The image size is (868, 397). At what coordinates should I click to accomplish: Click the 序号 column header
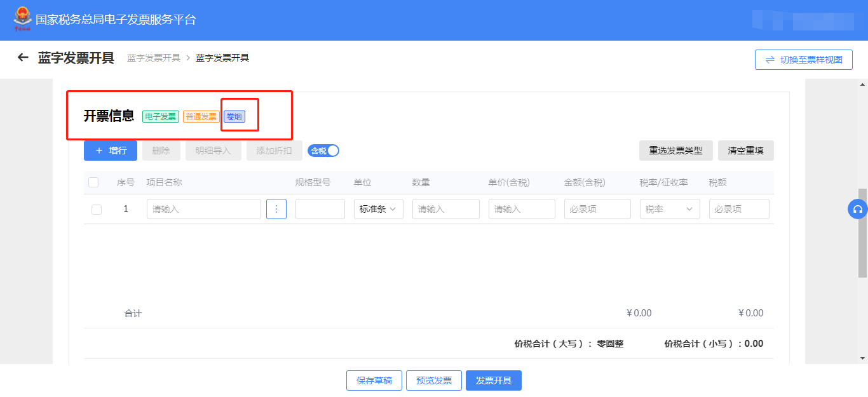coord(126,182)
